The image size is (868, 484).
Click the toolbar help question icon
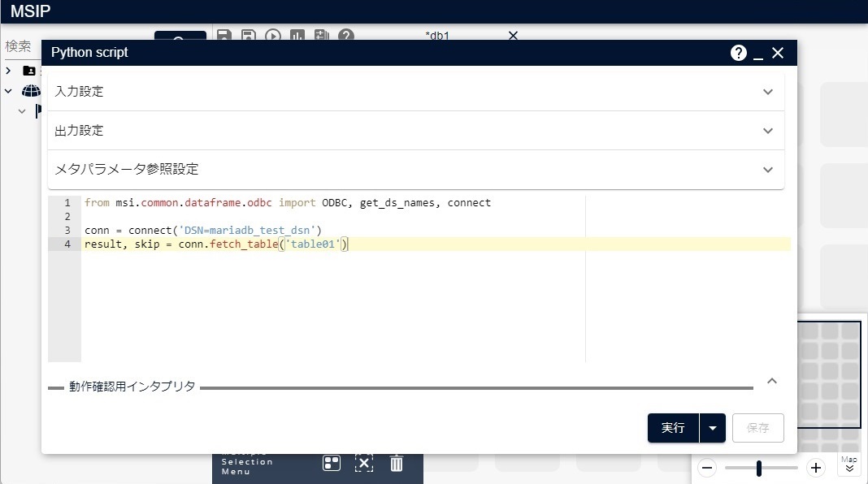346,35
